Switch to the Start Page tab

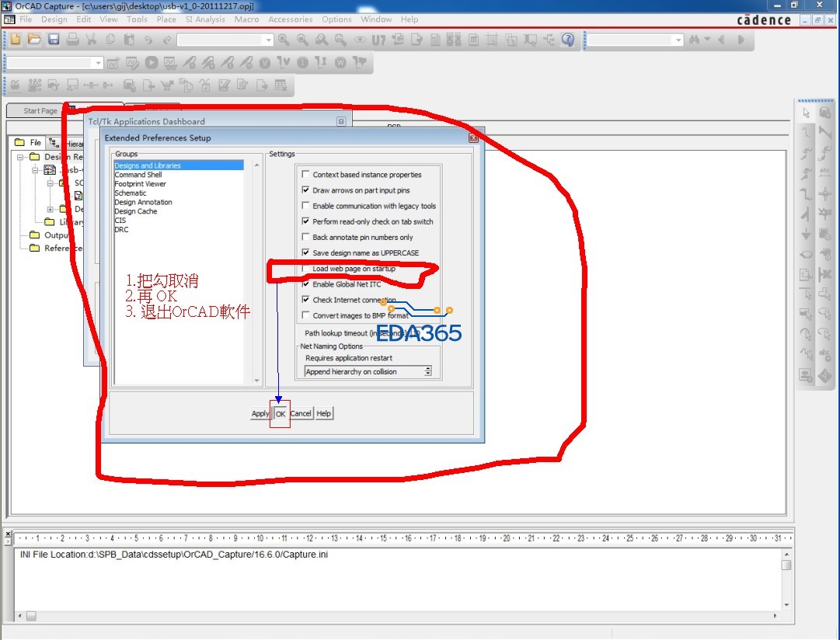click(40, 111)
